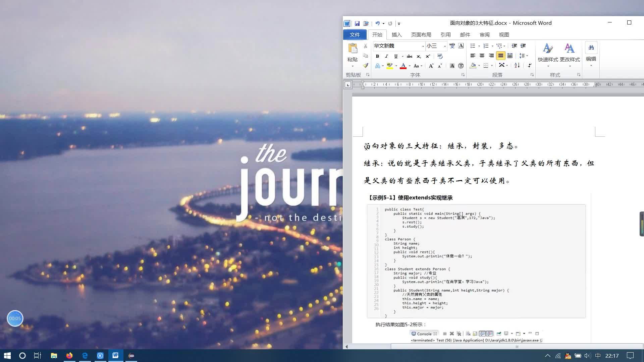Align text right
The width and height of the screenshot is (644, 362).
[491, 56]
